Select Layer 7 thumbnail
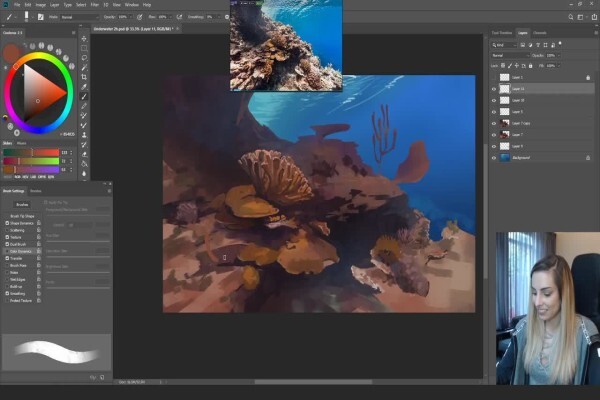Image resolution: width=600 pixels, height=400 pixels. point(505,135)
